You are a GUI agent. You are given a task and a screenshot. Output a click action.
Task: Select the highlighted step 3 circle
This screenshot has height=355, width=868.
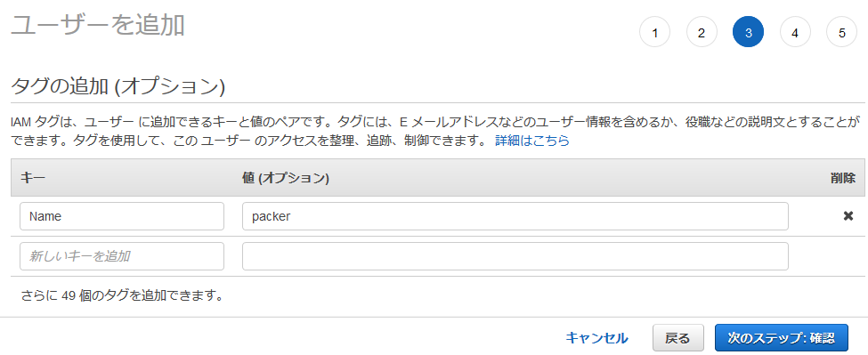click(x=748, y=32)
